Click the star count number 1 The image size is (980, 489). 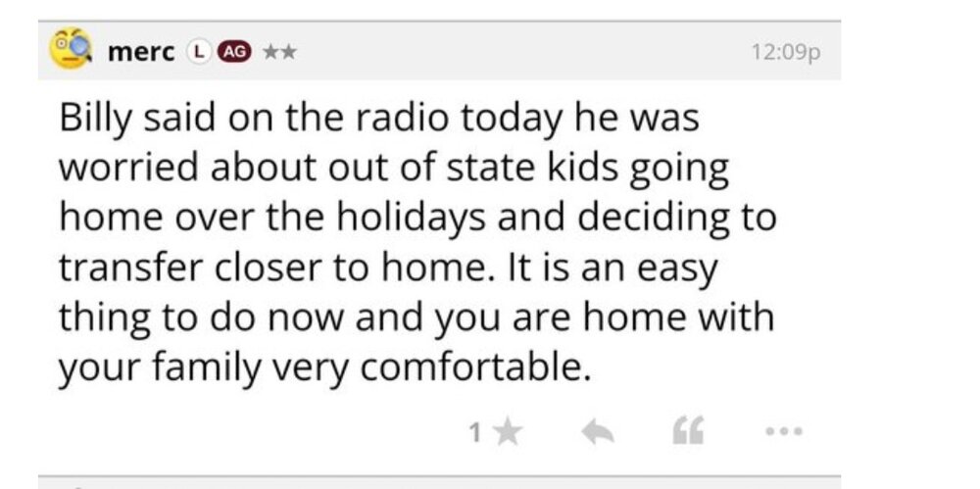(x=474, y=433)
